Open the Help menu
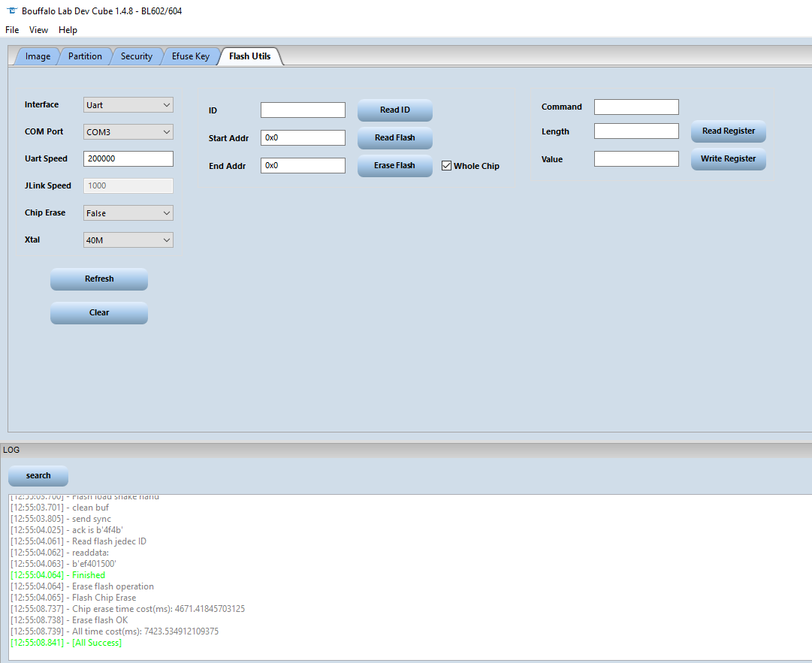812x663 pixels. click(x=68, y=30)
